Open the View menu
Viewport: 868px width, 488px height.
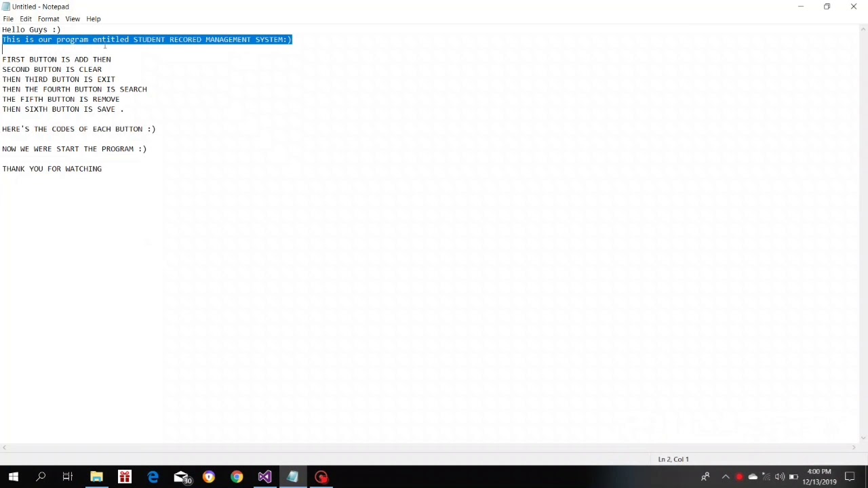tap(73, 19)
